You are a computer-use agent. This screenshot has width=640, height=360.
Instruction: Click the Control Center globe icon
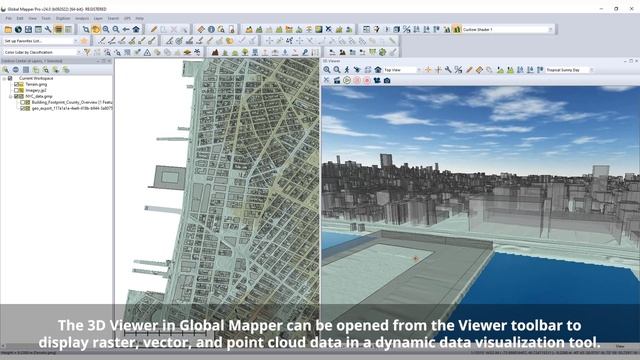pos(16,70)
